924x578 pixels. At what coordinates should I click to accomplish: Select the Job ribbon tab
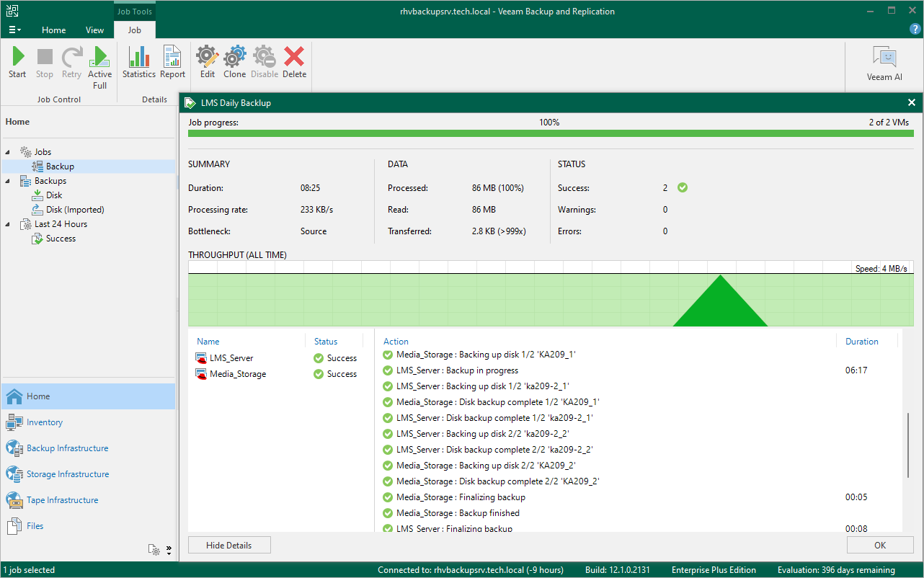point(135,30)
